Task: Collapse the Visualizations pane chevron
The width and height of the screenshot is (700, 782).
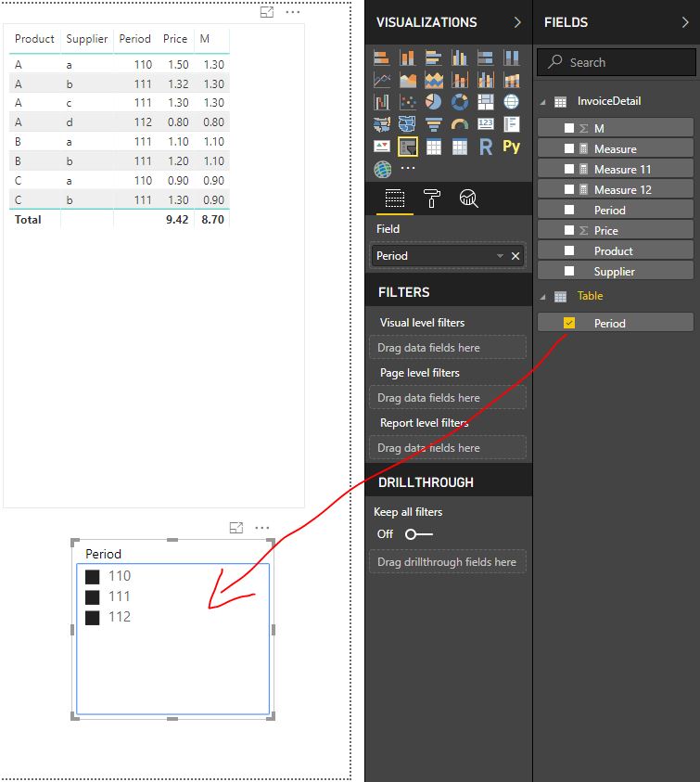Action: click(x=517, y=22)
